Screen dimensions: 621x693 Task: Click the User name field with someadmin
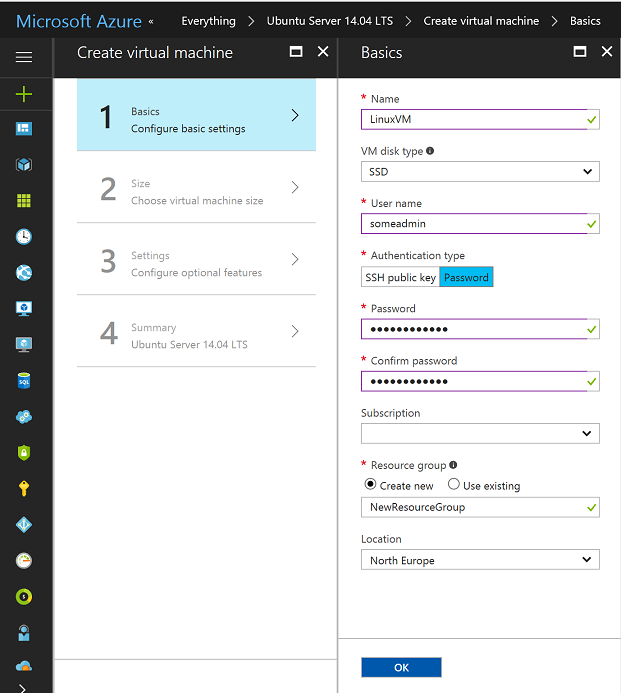480,224
